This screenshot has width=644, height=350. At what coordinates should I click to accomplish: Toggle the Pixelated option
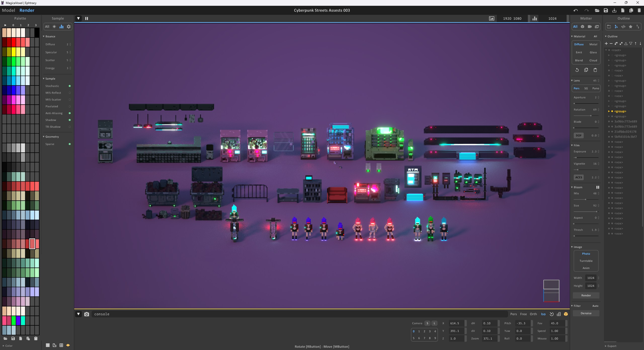click(x=70, y=106)
